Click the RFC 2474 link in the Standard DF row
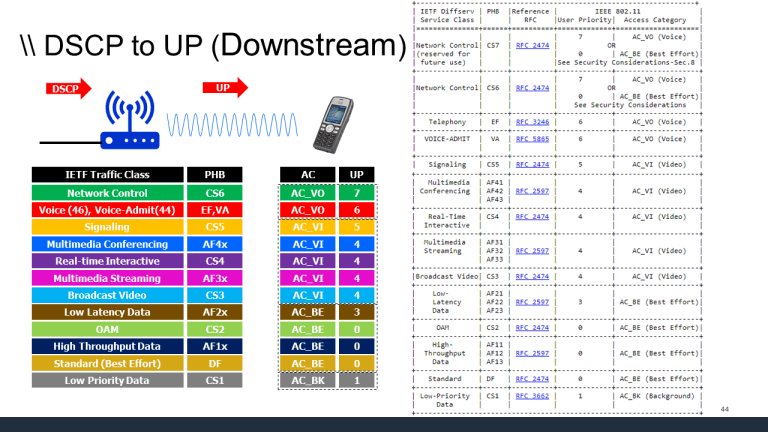This screenshot has width=768, height=432. point(532,379)
